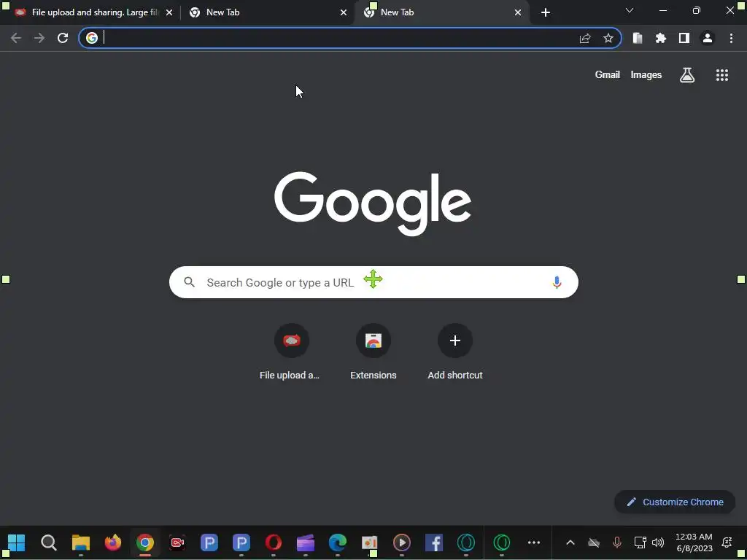Screen dimensions: 747x560
Task: Click the cloud sync tray icon
Action: coord(594,542)
